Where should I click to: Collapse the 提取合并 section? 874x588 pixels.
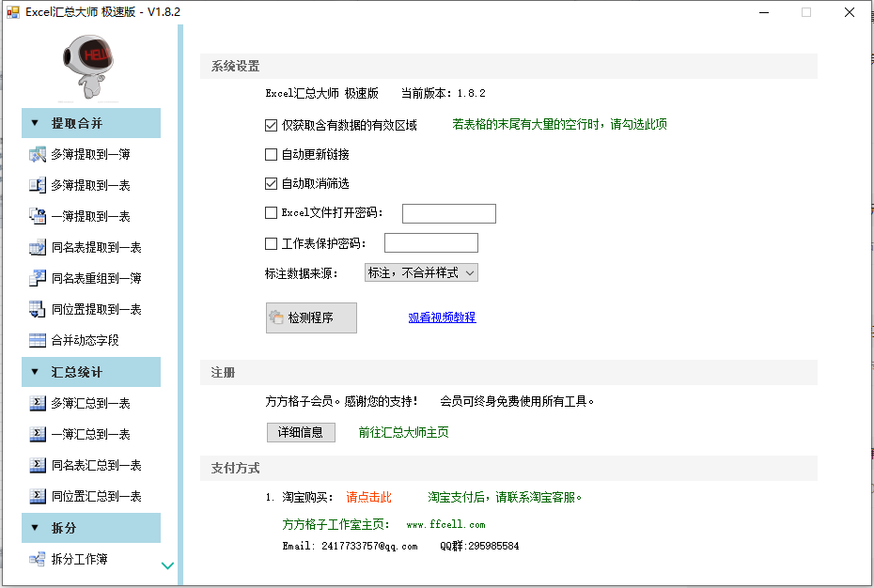click(90, 123)
